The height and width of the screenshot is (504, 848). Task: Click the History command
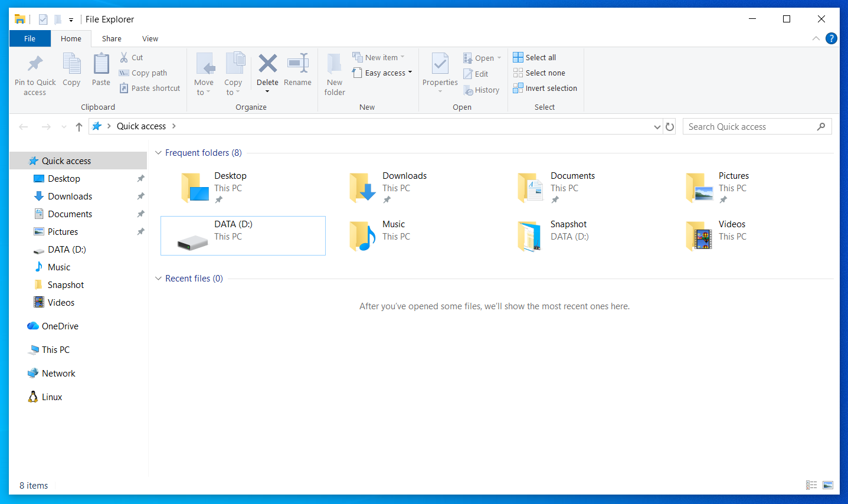482,90
